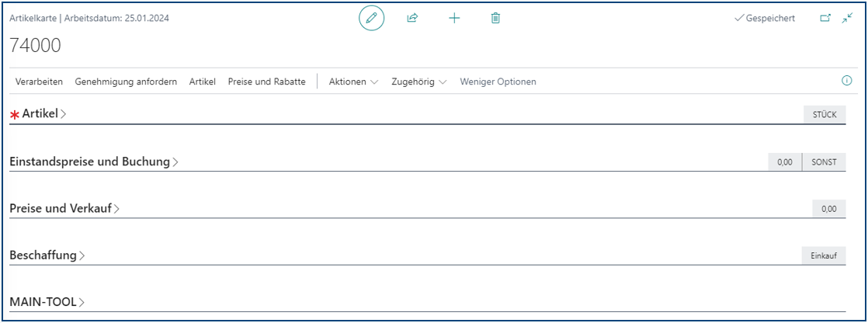Open Preise und Rabatte menu
Screen dimensions: 868x323
click(x=267, y=82)
